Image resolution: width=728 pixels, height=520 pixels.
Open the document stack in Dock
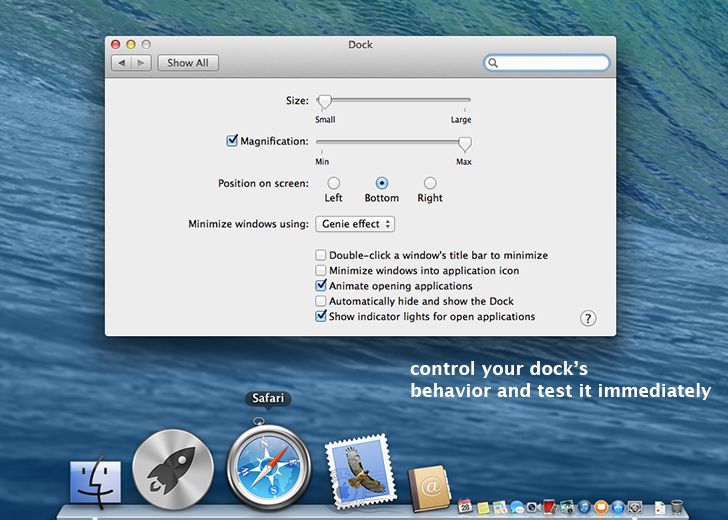coord(660,507)
